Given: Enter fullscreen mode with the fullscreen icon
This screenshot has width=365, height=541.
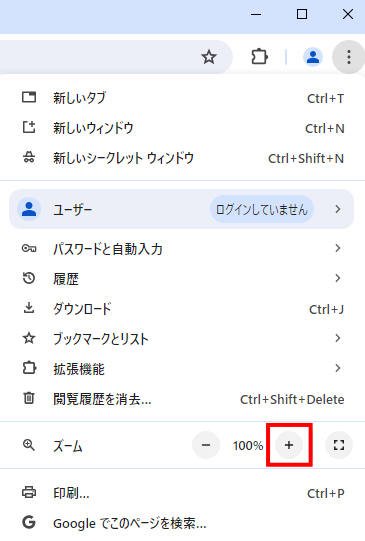Looking at the screenshot, I should (x=339, y=445).
